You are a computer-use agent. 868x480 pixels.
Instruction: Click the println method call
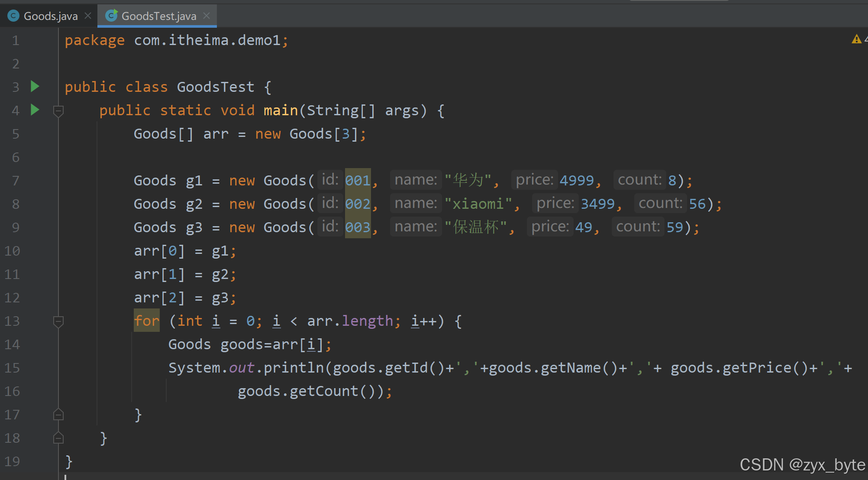pos(294,368)
